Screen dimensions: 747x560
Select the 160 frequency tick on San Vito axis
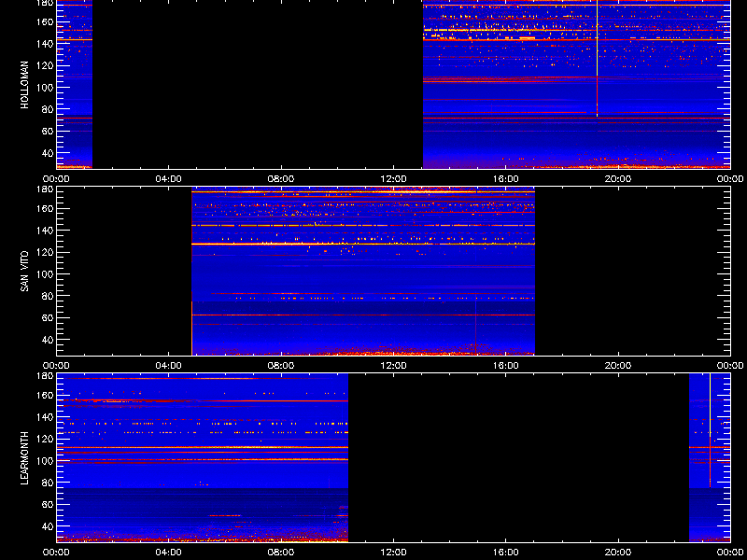coord(46,208)
